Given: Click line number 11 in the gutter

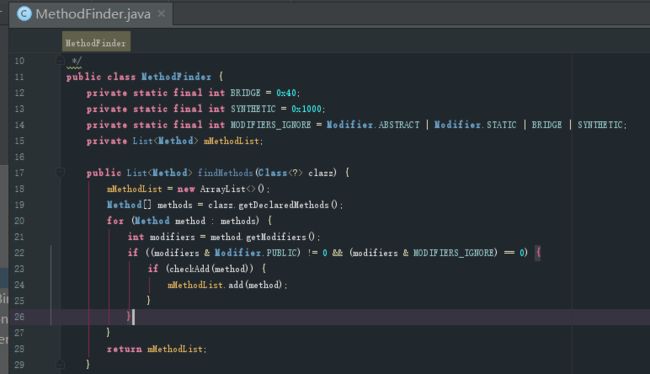Looking at the screenshot, I should (x=19, y=77).
